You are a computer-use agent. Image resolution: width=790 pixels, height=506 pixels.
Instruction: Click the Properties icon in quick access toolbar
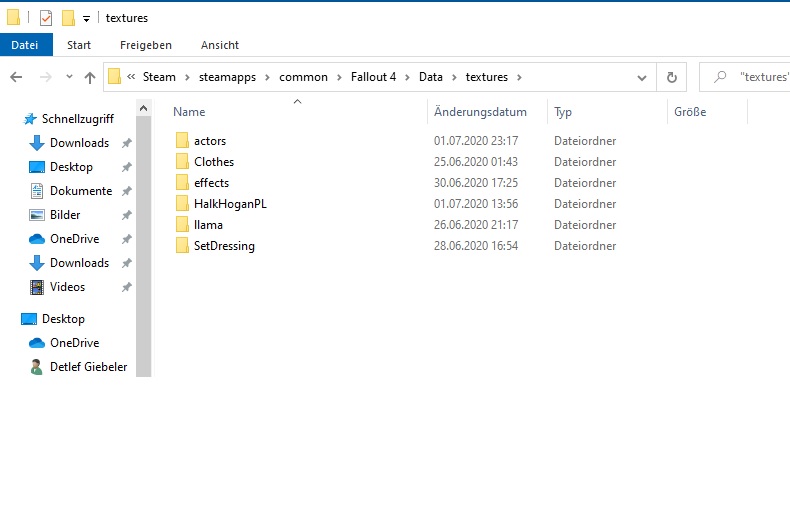46,18
